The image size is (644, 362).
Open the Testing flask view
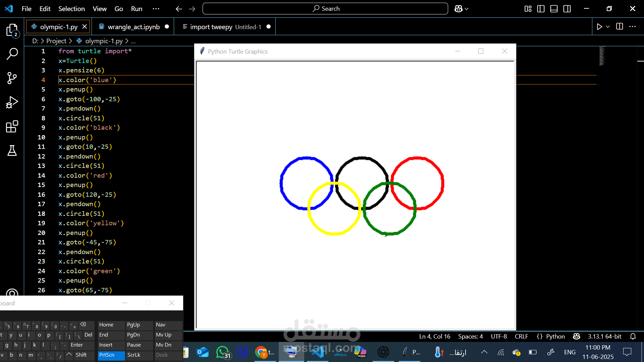coord(12,150)
